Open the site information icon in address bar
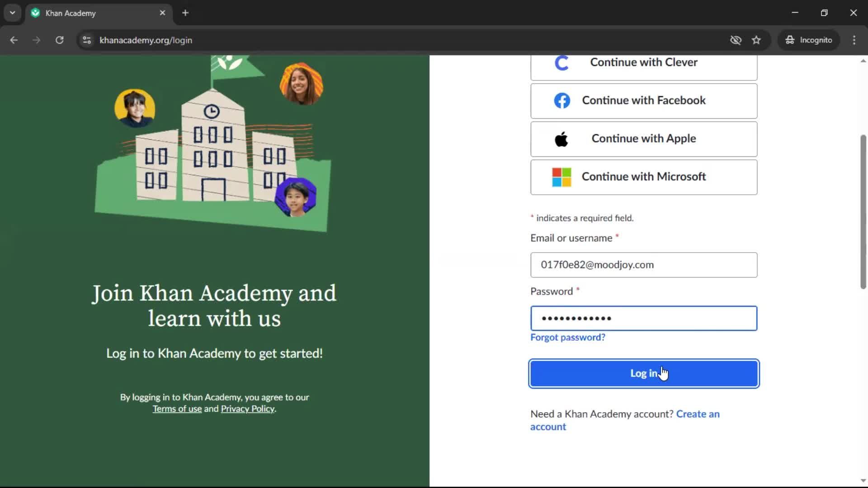 (87, 40)
